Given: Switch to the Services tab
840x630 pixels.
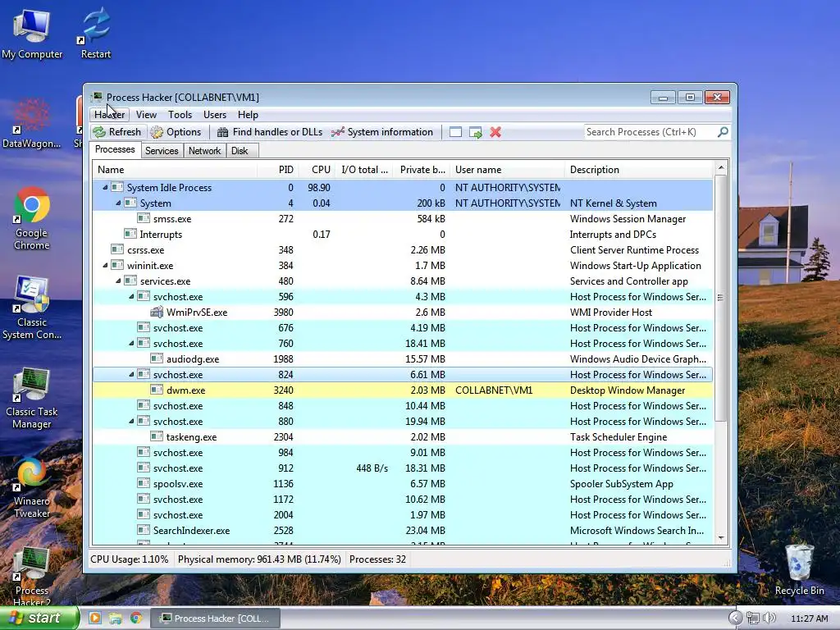Looking at the screenshot, I should click(x=162, y=151).
